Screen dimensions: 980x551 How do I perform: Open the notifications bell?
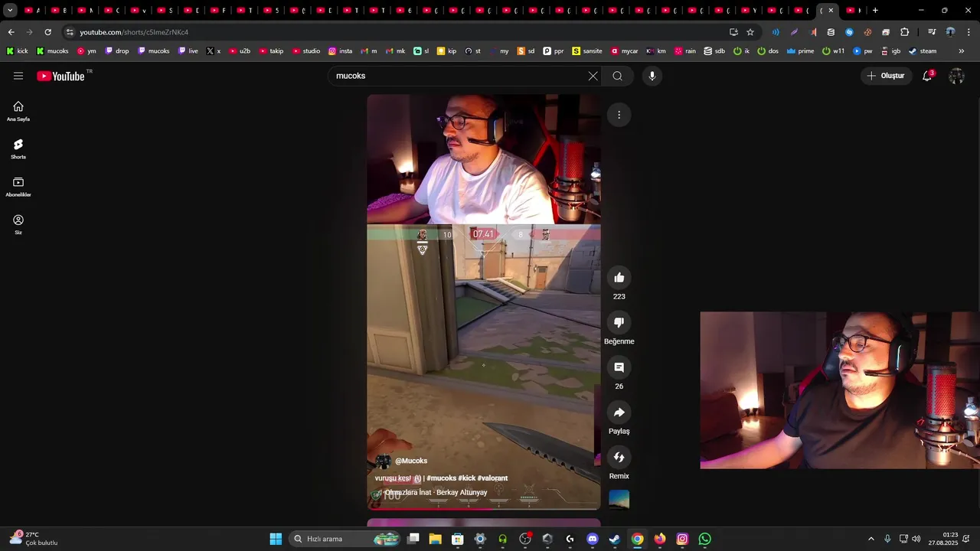(x=927, y=76)
